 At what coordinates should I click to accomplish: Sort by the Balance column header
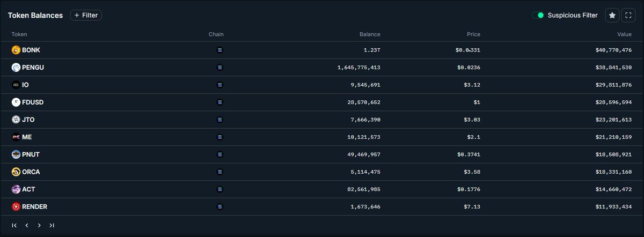click(x=370, y=34)
